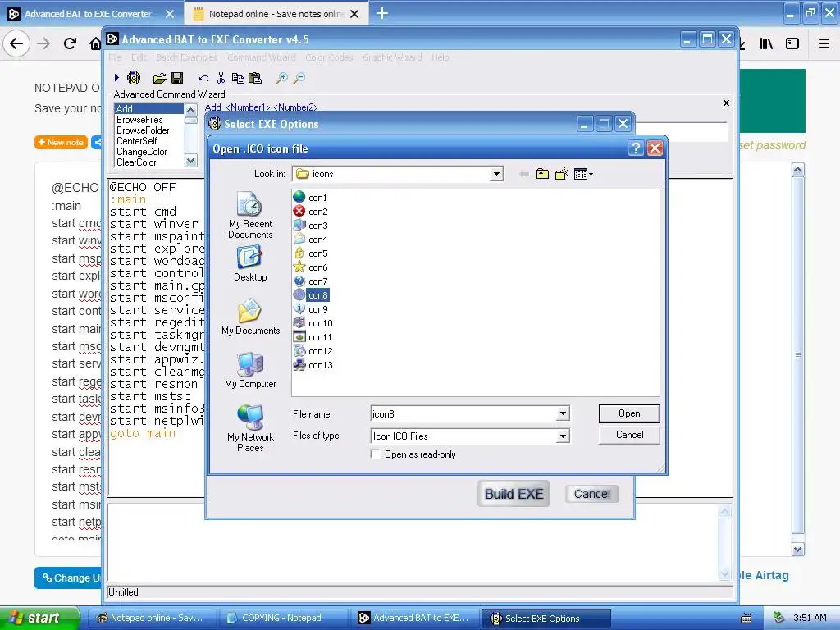Click the zoom in magnifier icon
This screenshot has width=840, height=630.
281,79
